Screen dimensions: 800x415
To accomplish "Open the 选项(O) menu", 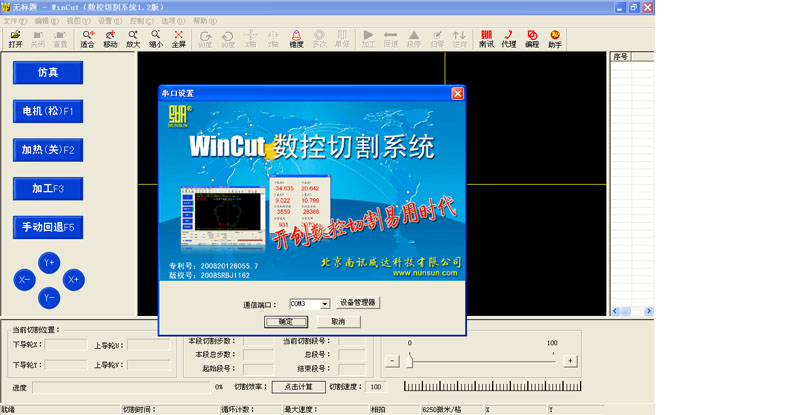I will pos(173,21).
